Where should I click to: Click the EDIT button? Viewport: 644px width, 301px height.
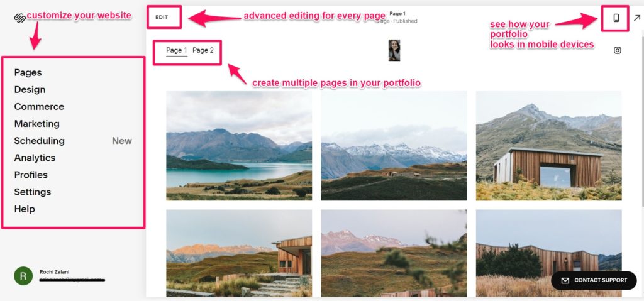coord(162,17)
